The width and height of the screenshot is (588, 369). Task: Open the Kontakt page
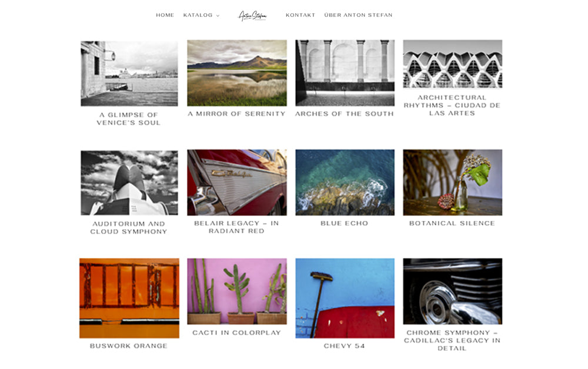pyautogui.click(x=300, y=15)
